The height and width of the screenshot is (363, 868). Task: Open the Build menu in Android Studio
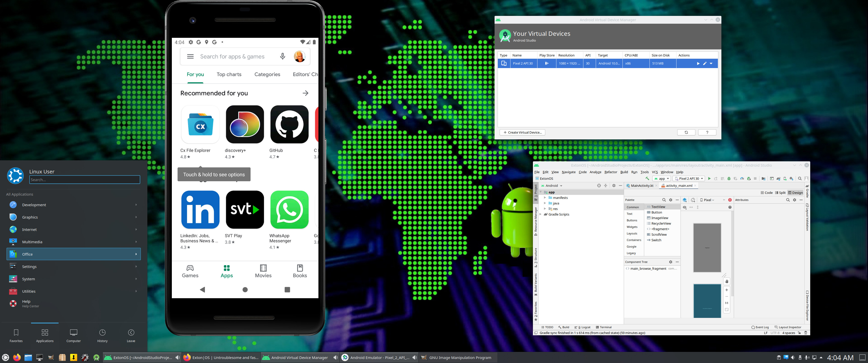click(624, 172)
